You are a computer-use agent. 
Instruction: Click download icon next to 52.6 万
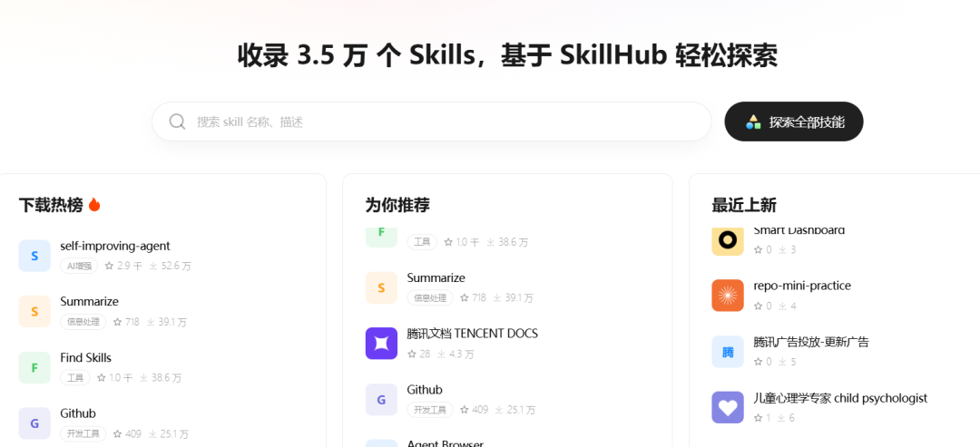tap(152, 266)
